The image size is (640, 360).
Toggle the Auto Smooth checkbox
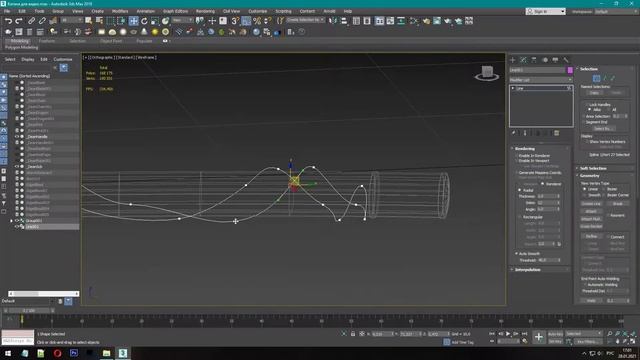point(516,254)
